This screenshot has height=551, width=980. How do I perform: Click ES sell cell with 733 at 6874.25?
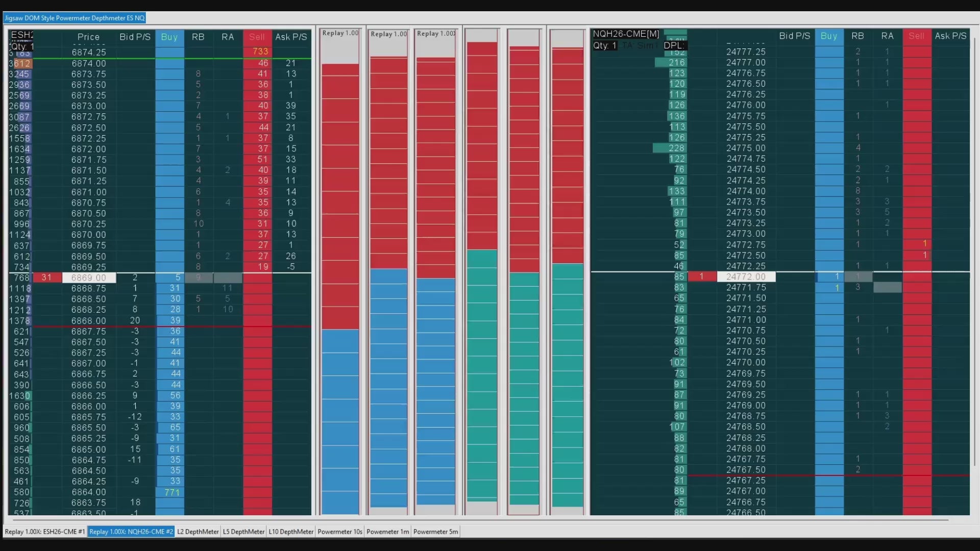257,52
